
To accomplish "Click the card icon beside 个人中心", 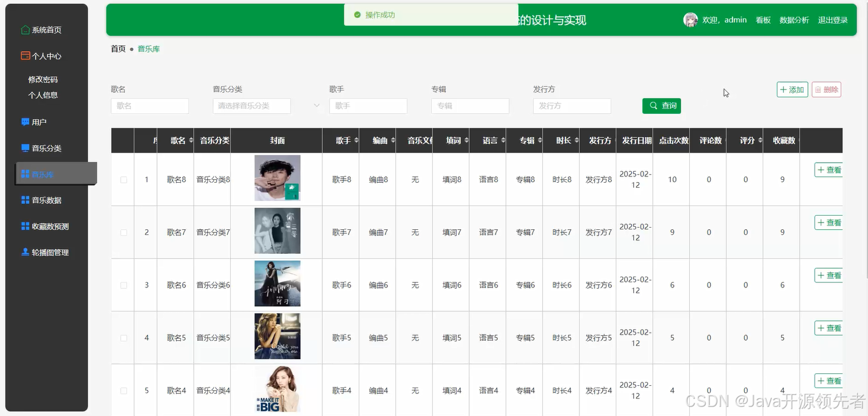I will pyautogui.click(x=25, y=56).
